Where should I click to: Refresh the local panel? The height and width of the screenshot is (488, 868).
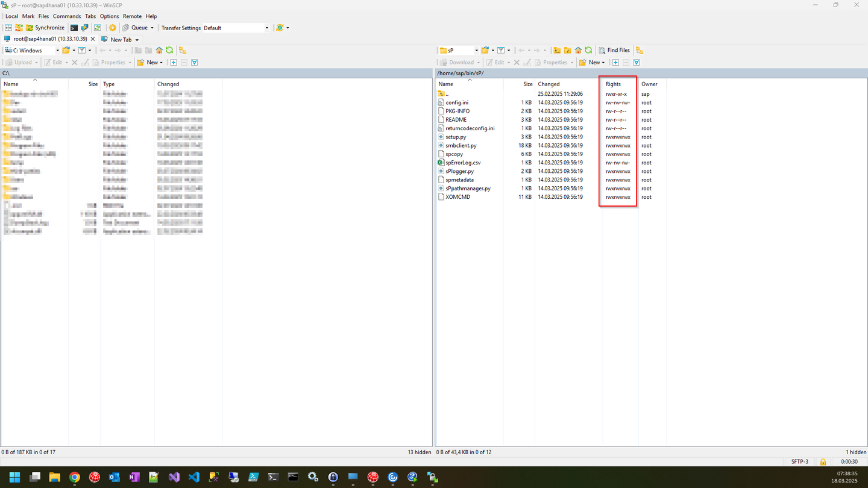tap(169, 51)
